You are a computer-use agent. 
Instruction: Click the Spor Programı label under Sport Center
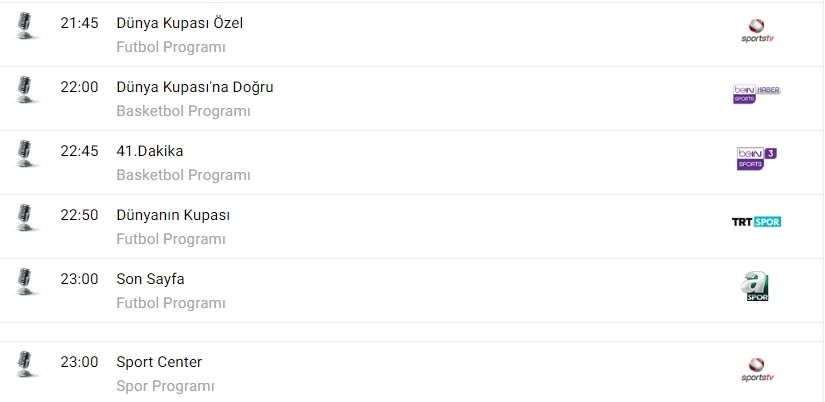point(166,386)
